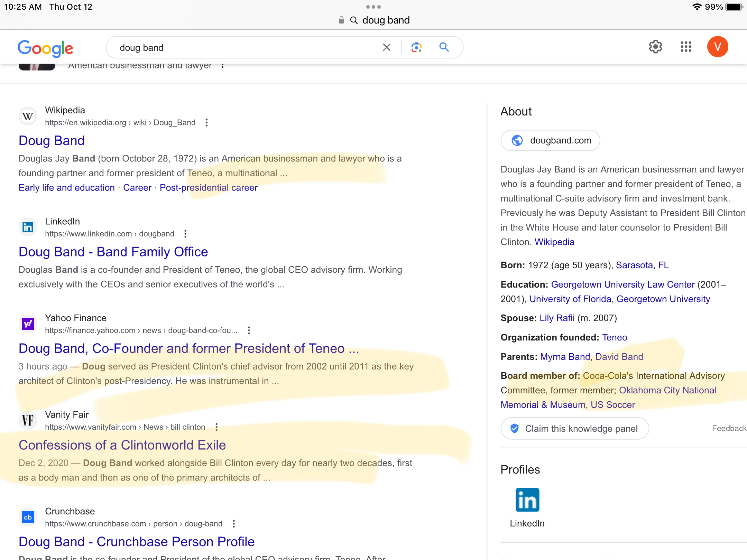Click the Google logo
This screenshot has width=747, height=560.
(45, 48)
